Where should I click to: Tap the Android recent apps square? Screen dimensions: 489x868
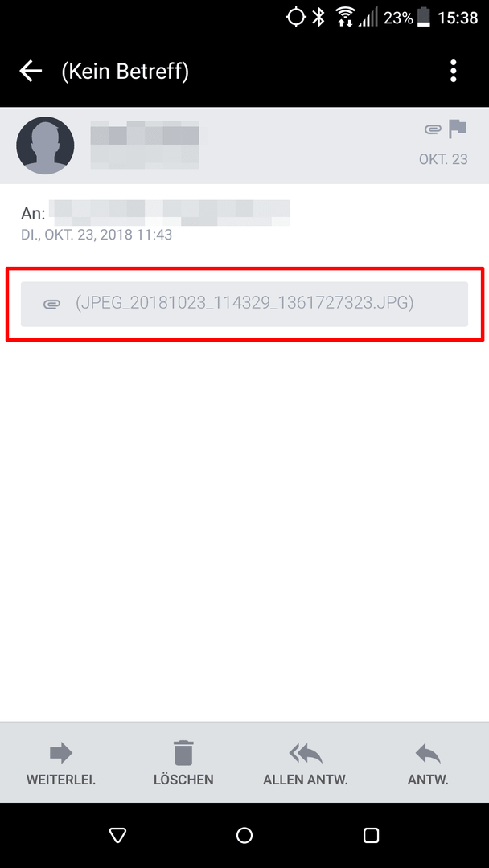371,835
